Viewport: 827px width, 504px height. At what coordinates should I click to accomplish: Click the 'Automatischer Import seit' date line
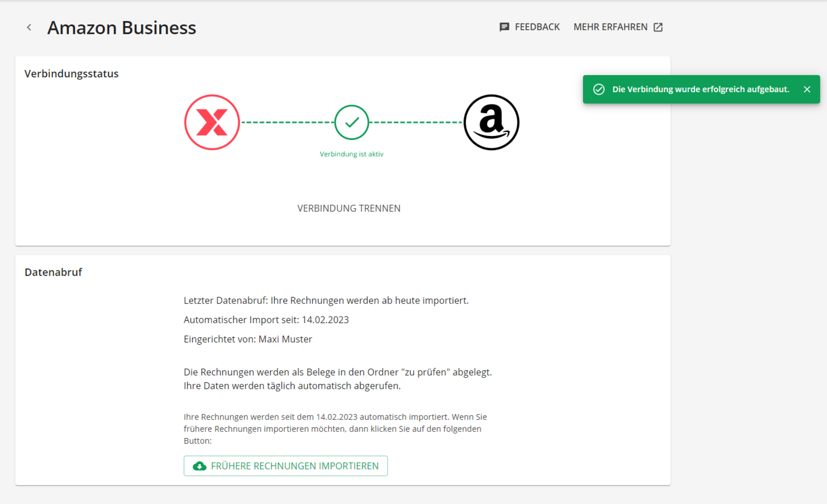point(266,320)
